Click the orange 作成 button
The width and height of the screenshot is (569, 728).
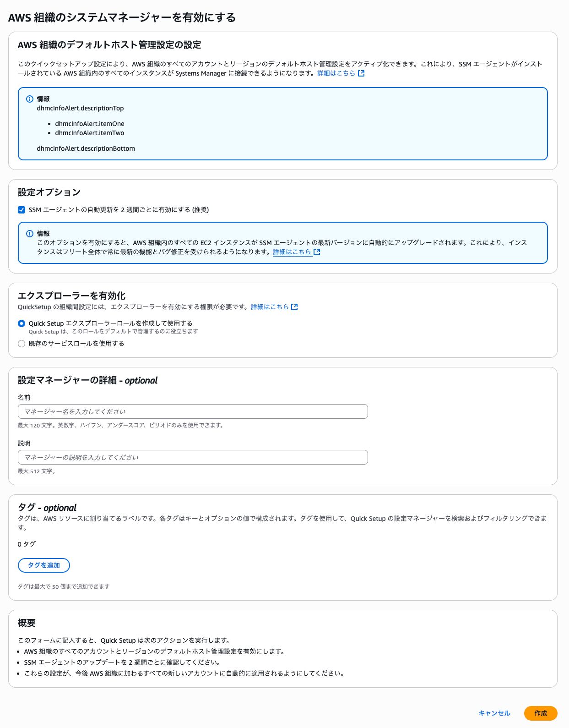coord(541,713)
